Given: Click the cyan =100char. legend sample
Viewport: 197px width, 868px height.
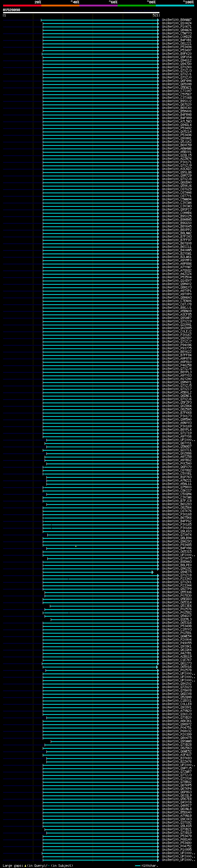Looking at the screenshot, I should 137,865.
